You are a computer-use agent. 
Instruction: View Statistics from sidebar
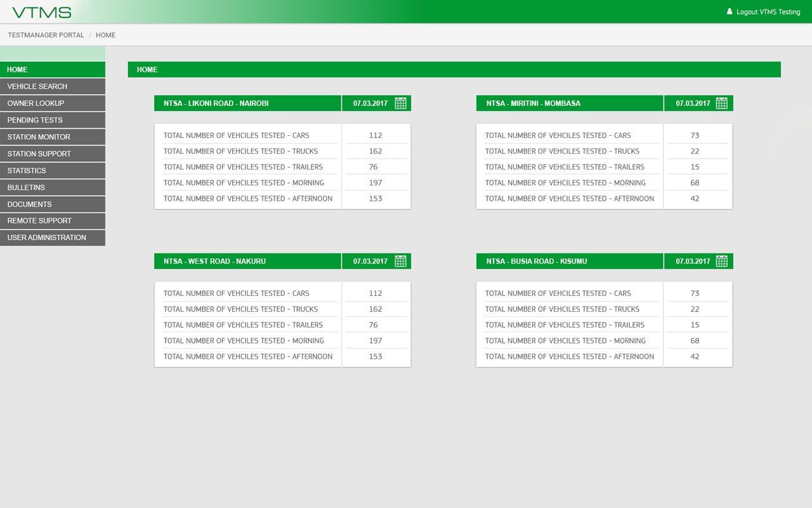[53, 170]
